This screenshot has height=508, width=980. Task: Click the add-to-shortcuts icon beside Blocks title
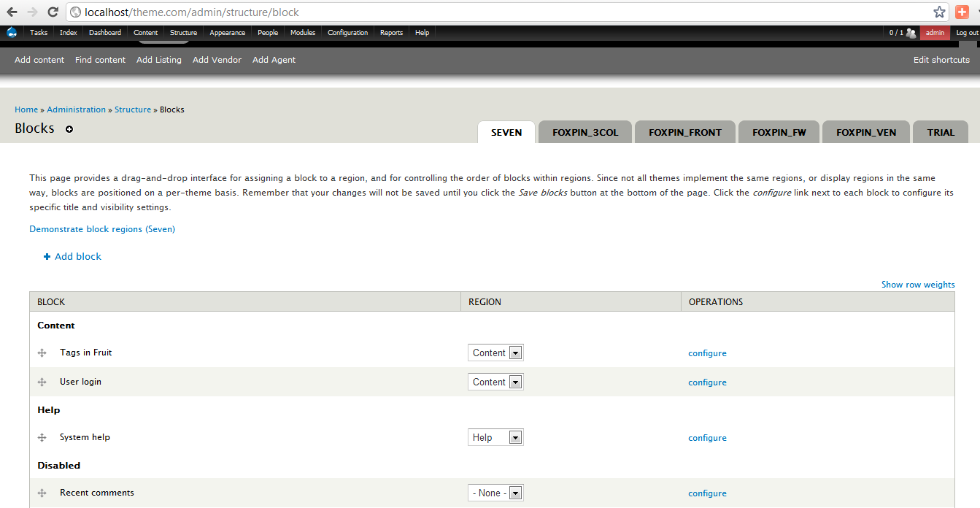coord(69,129)
